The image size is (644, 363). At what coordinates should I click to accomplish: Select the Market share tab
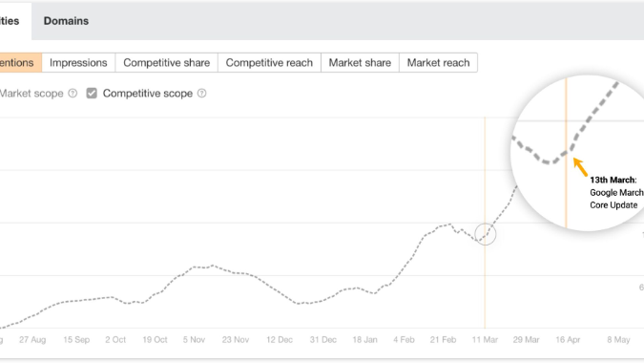360,62
